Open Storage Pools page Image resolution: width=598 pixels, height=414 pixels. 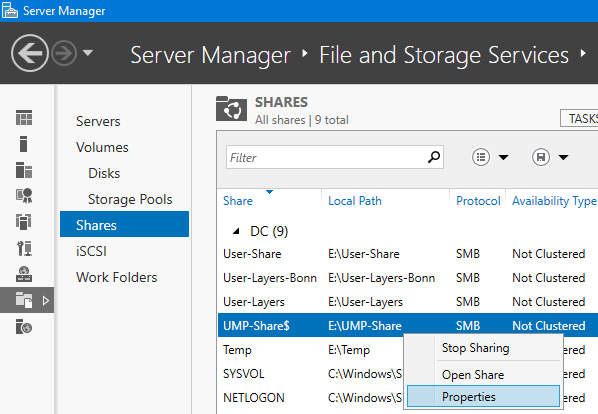130,199
